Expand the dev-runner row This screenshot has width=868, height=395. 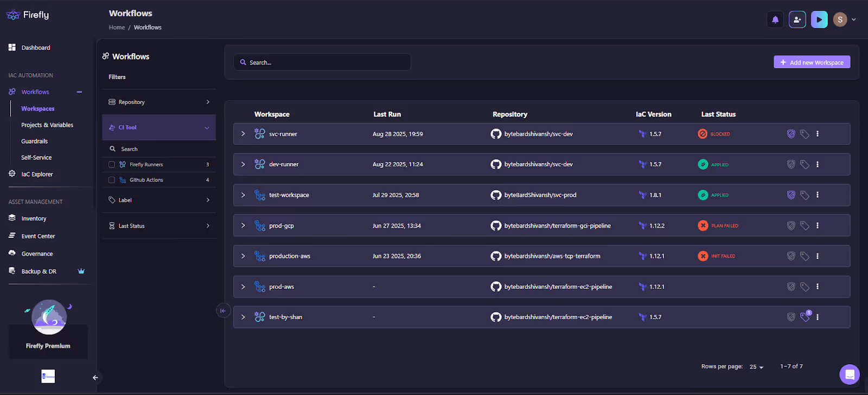coord(243,164)
